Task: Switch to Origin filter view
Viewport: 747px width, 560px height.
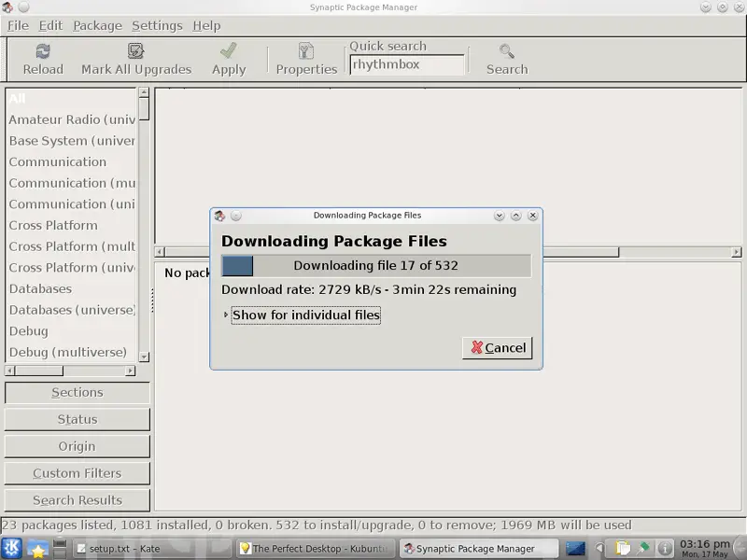Action: pos(78,447)
